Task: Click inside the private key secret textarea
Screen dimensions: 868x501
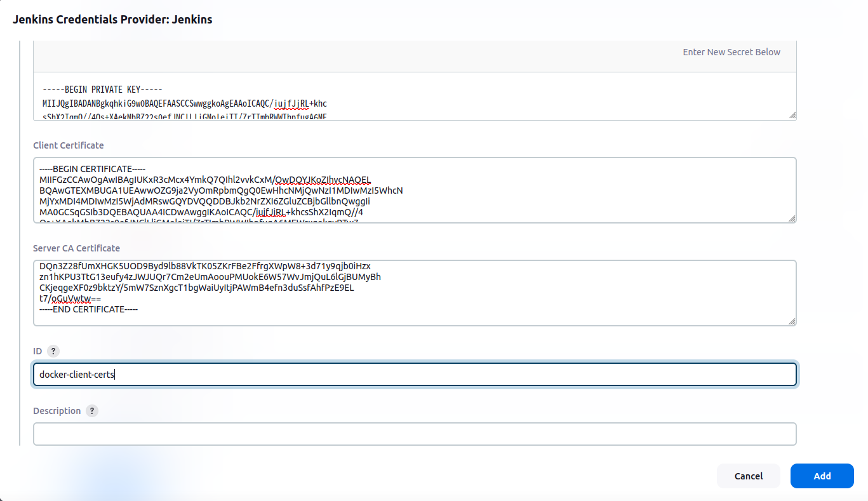Action: pyautogui.click(x=415, y=96)
